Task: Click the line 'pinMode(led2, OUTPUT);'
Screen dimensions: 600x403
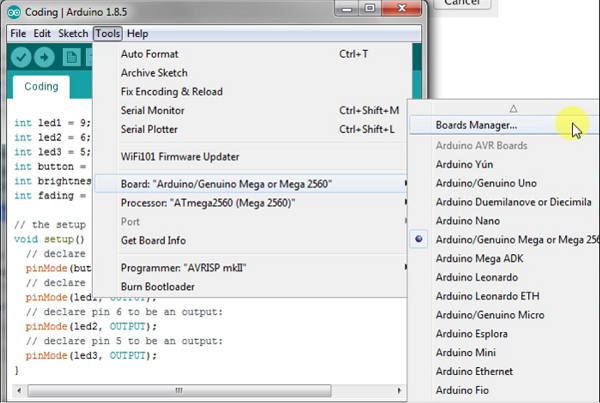Action: (91, 326)
